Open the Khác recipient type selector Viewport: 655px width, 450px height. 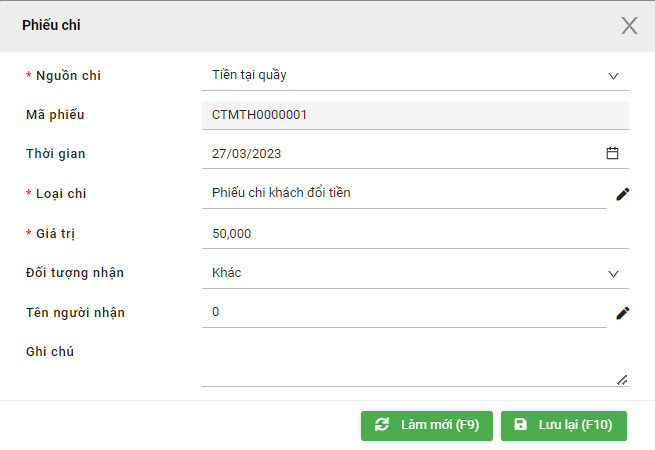[x=415, y=273]
